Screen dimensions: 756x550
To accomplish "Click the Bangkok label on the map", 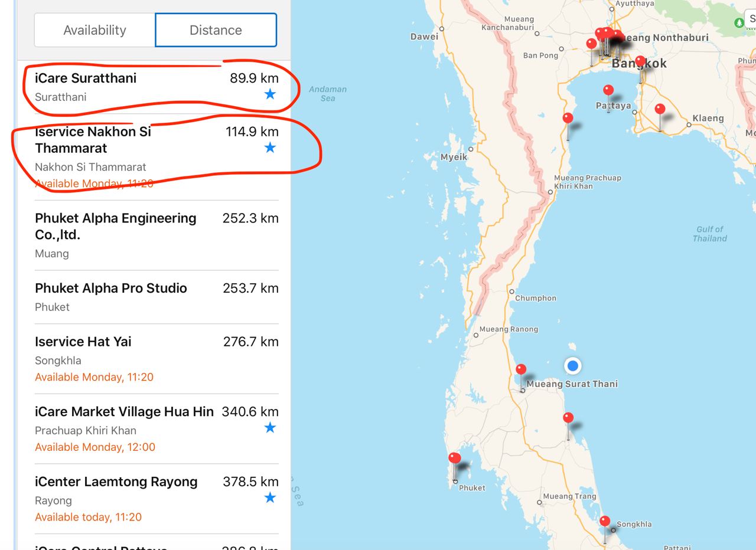I will [640, 63].
